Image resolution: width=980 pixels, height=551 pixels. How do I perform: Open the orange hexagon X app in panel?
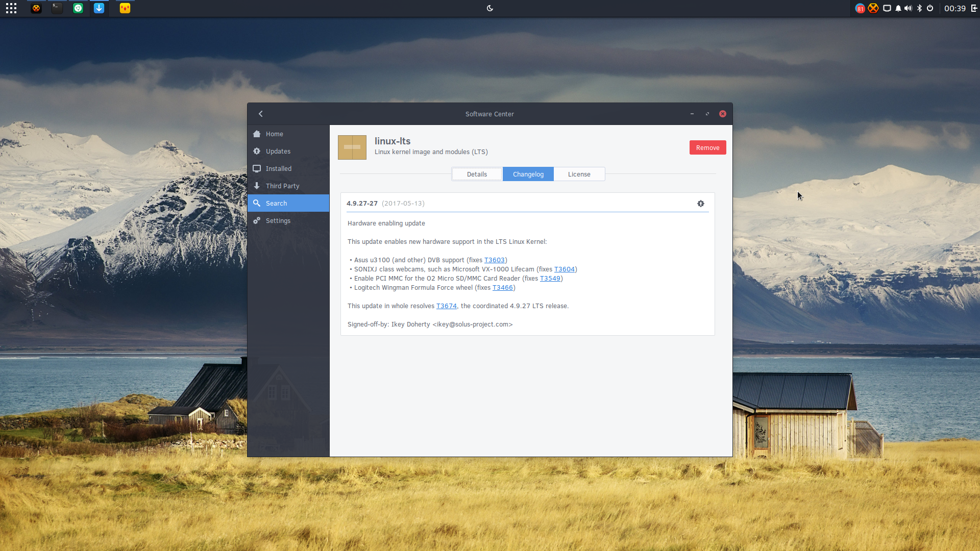click(x=36, y=8)
